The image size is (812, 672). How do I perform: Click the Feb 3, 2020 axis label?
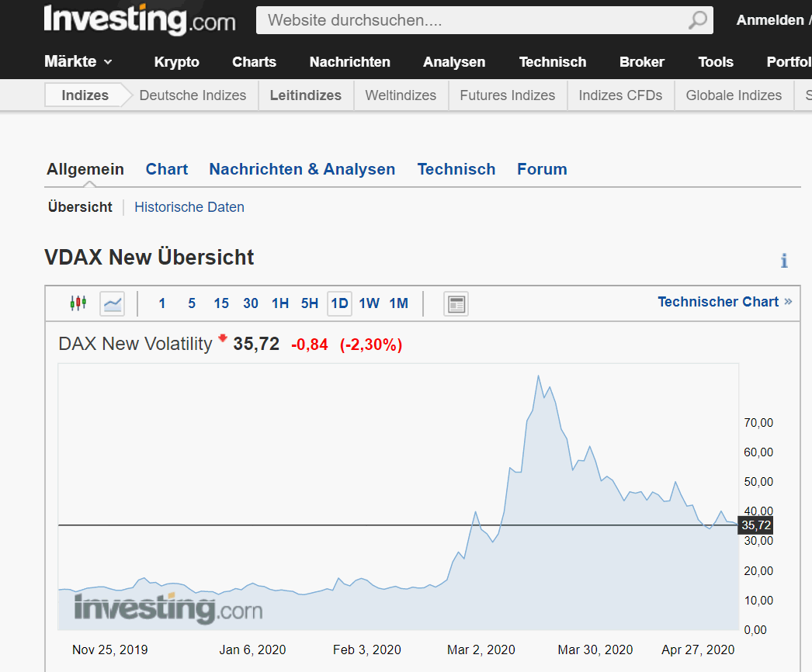(366, 649)
